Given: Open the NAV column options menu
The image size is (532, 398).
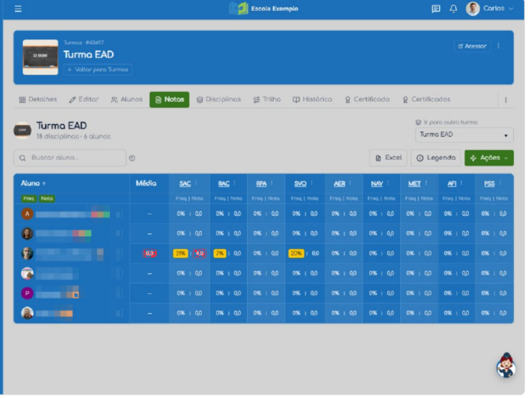Looking at the screenshot, I should coord(388,184).
